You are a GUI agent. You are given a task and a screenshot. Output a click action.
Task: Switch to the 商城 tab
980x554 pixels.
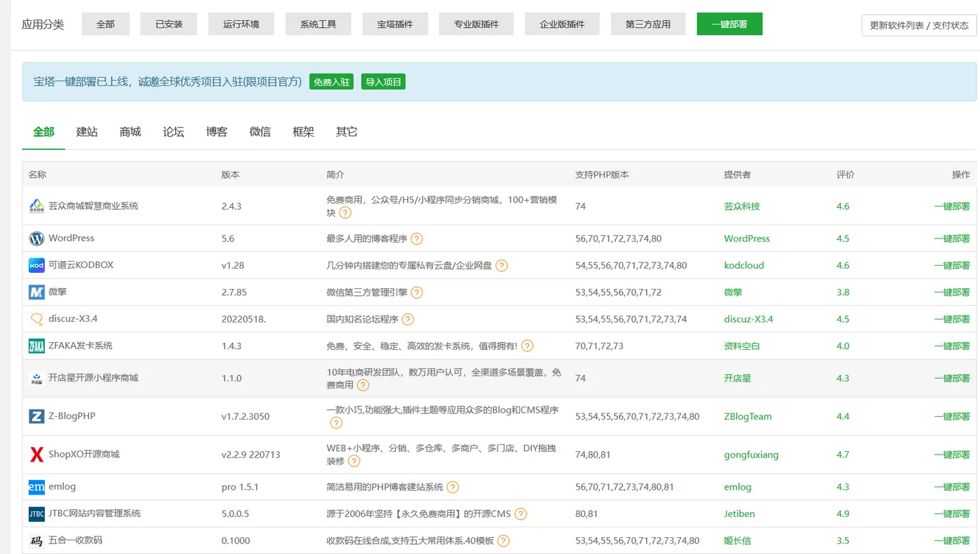(130, 132)
